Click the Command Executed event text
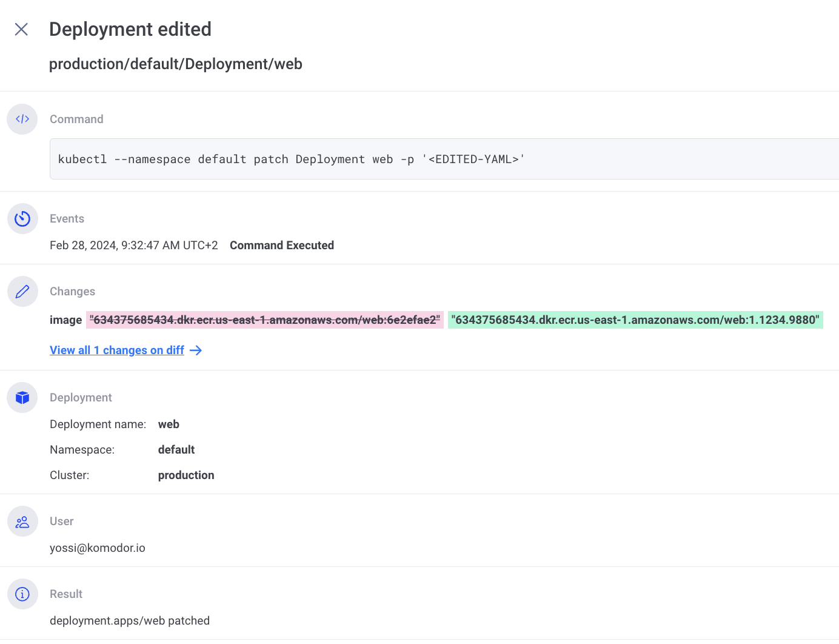Viewport: 839px width, 644px height. point(281,246)
